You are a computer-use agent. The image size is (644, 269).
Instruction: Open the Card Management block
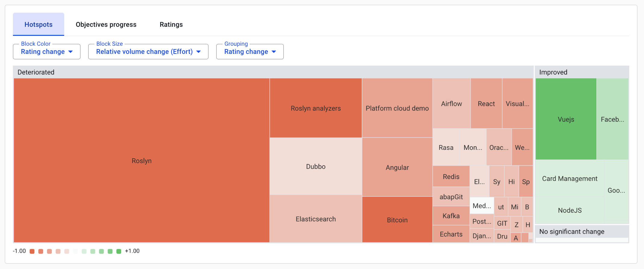pyautogui.click(x=570, y=178)
